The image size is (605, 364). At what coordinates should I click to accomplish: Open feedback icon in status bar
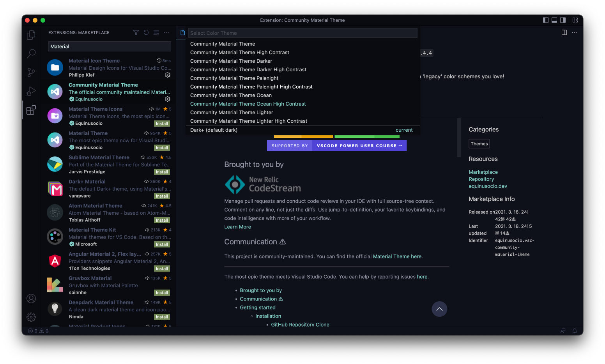click(563, 331)
